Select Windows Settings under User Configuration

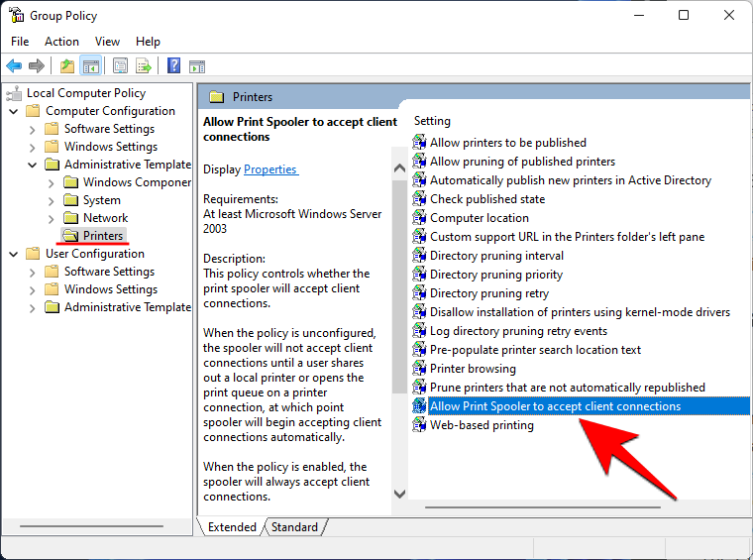point(111,289)
